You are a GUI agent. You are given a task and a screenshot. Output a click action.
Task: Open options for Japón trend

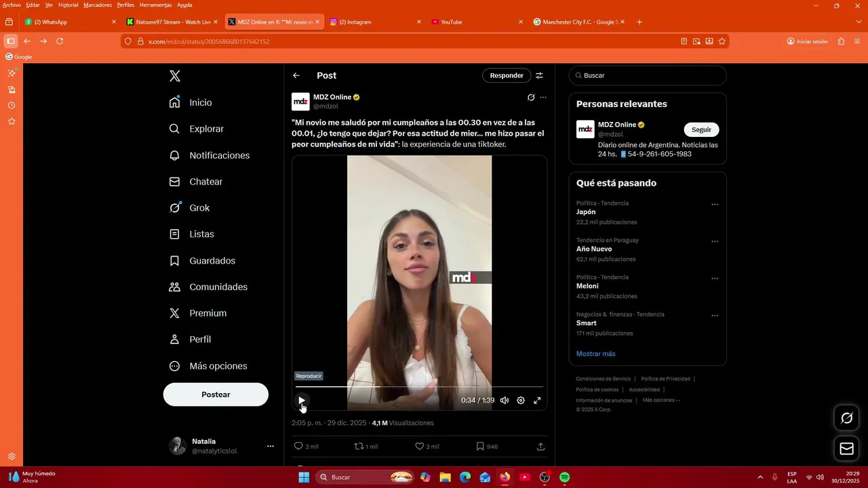tap(715, 204)
